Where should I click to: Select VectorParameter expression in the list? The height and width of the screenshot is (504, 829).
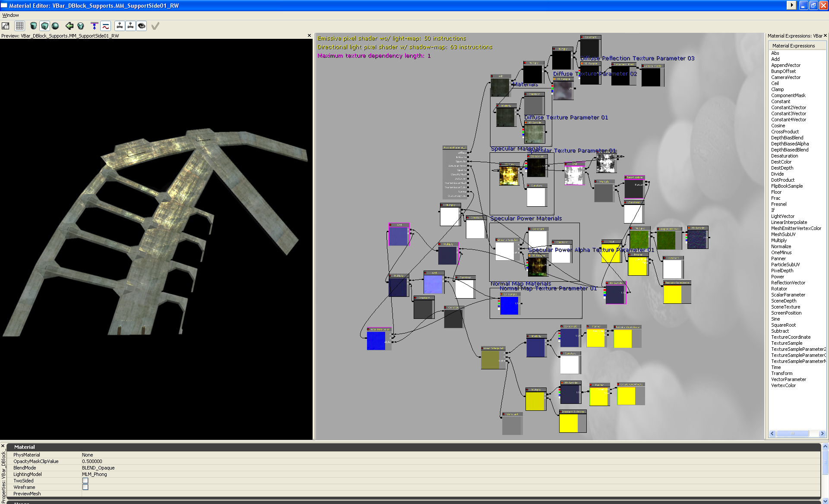[788, 379]
